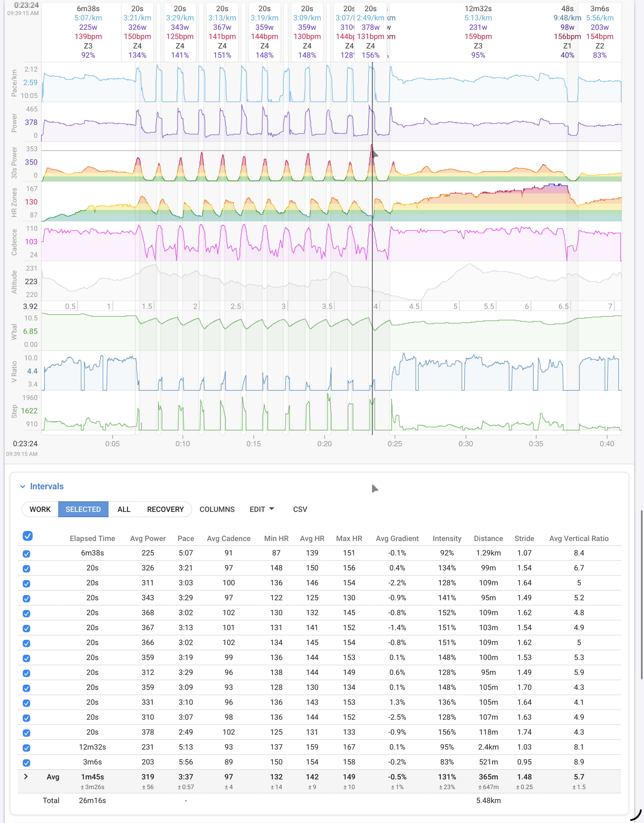The width and height of the screenshot is (644, 823).
Task: Uncheck the 6m38s interval row checkbox
Action: (26, 553)
